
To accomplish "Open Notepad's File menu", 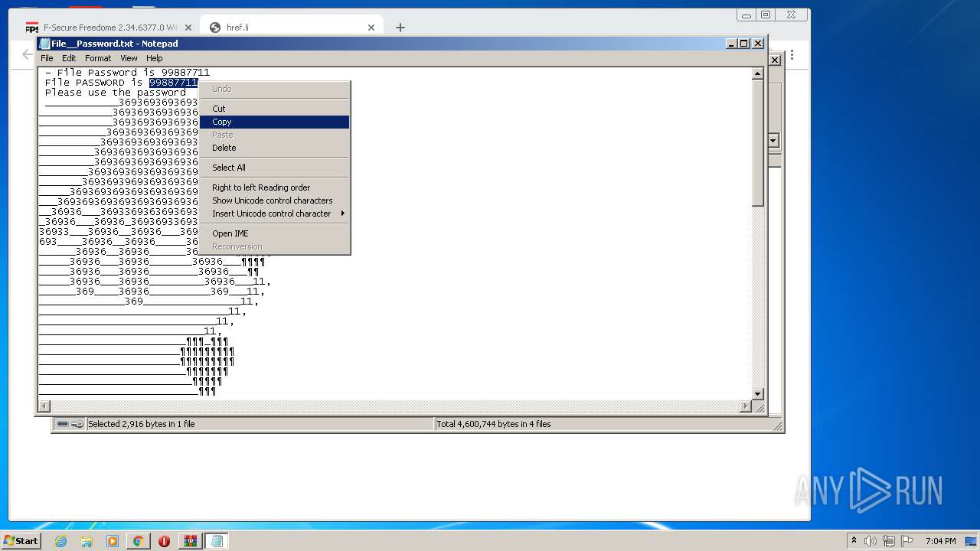I will [x=47, y=58].
